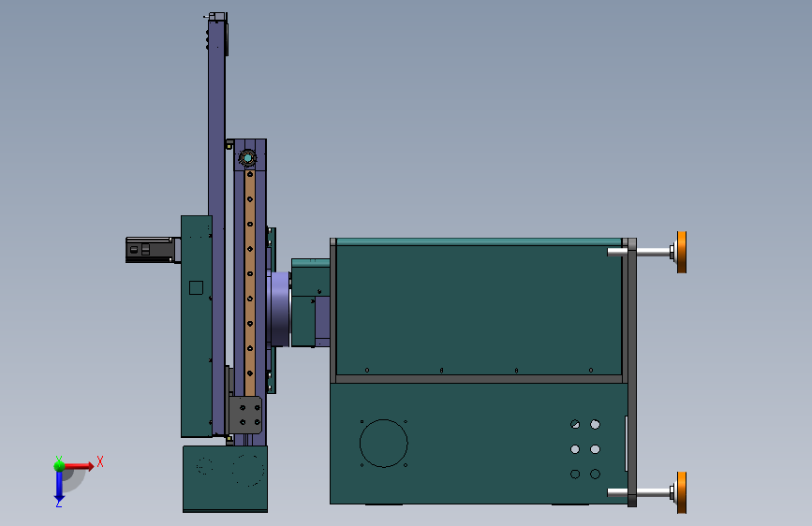The image size is (812, 526).
Task: Pick the cyan bearing atop the rail column
Action: (x=247, y=158)
